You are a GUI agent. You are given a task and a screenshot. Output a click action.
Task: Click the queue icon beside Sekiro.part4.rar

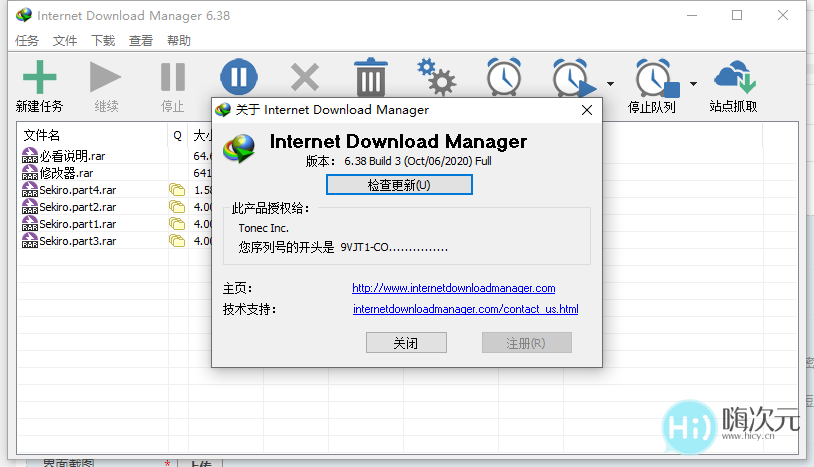(x=177, y=190)
